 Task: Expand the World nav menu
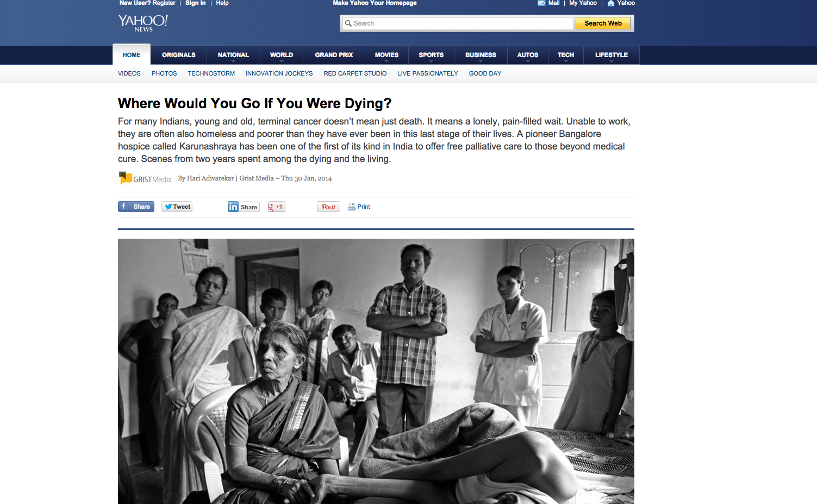pos(281,55)
